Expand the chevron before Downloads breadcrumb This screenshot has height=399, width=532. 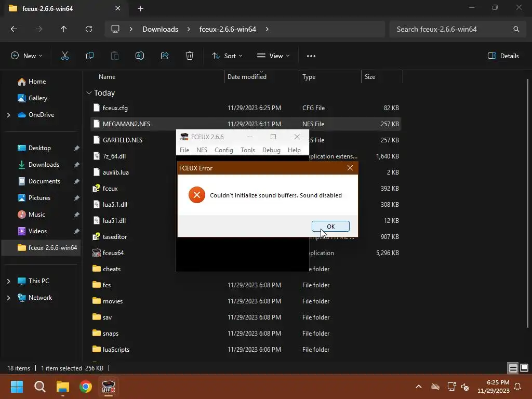point(131,29)
